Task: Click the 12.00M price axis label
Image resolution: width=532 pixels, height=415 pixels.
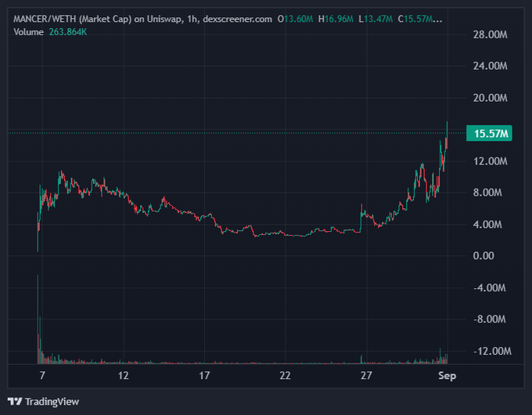Action: (x=491, y=161)
